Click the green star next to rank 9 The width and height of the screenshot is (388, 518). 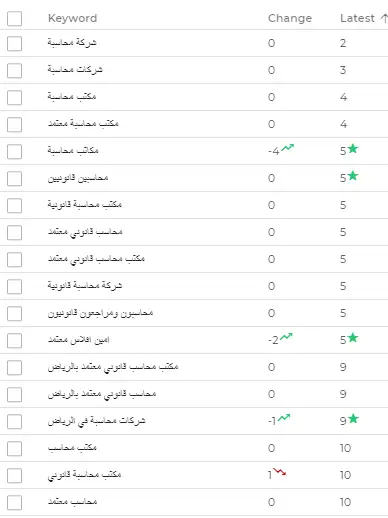(x=353, y=418)
